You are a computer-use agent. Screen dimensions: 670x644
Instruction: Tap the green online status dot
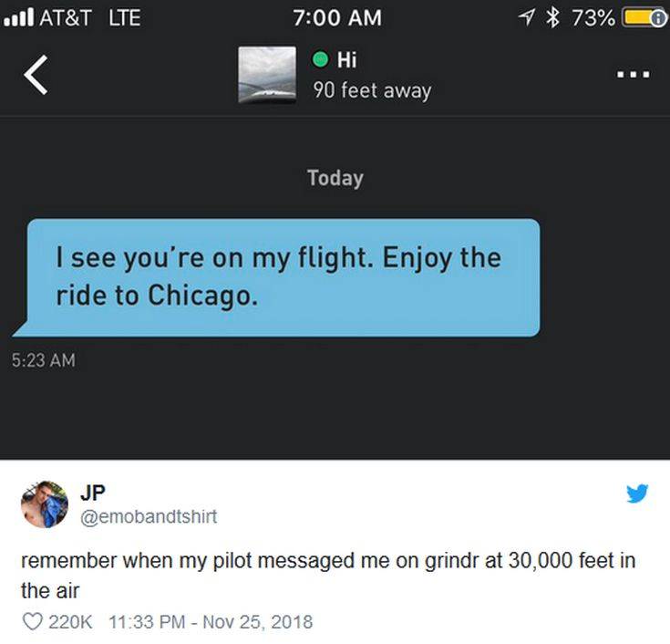pos(321,61)
